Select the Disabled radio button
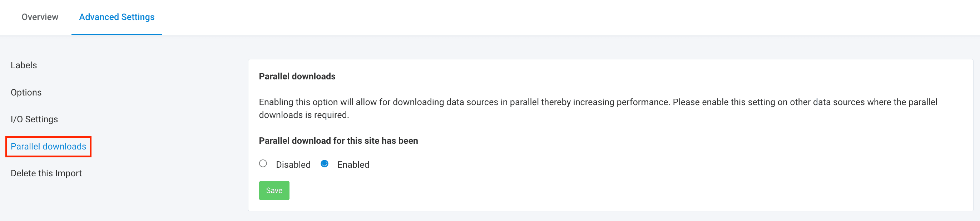 pos(263,163)
